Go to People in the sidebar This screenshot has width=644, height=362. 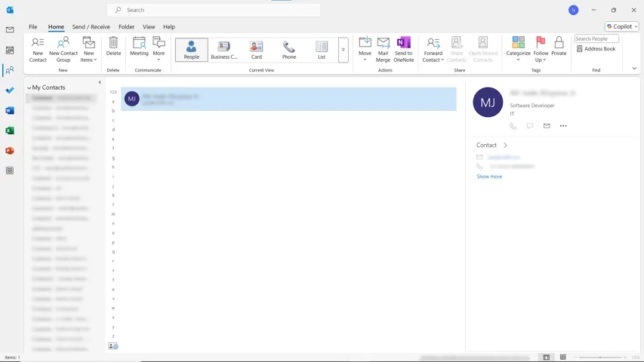click(x=10, y=70)
